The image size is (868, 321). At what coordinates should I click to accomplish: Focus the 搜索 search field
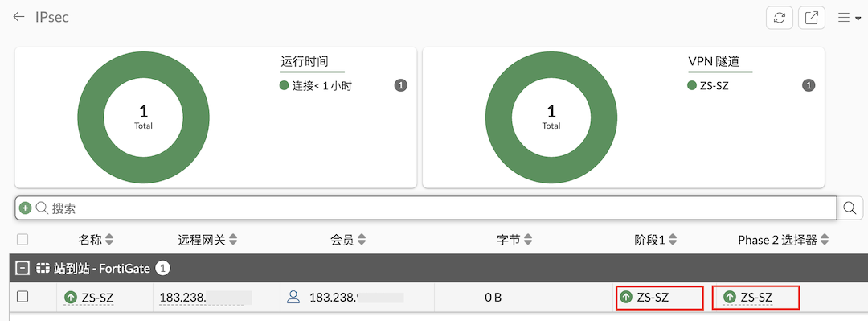pos(425,208)
